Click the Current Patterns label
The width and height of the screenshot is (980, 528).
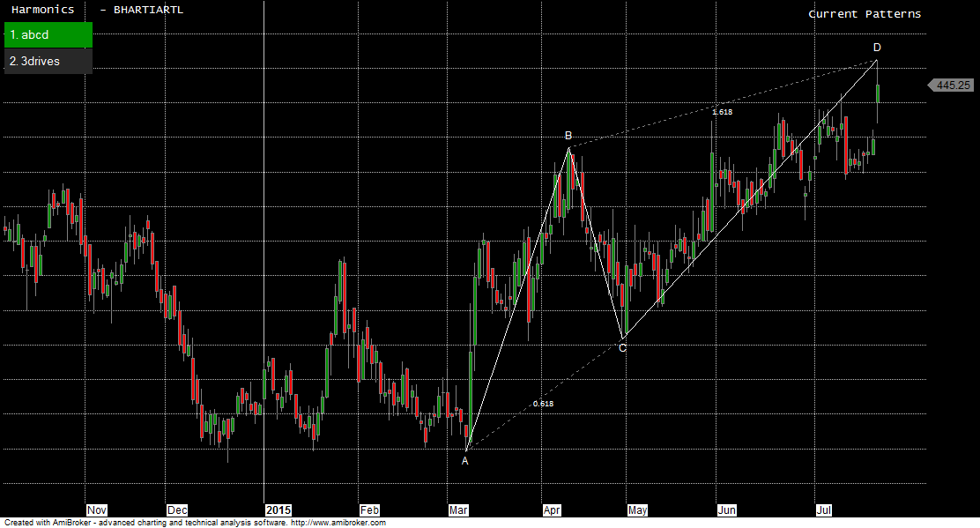click(x=865, y=13)
